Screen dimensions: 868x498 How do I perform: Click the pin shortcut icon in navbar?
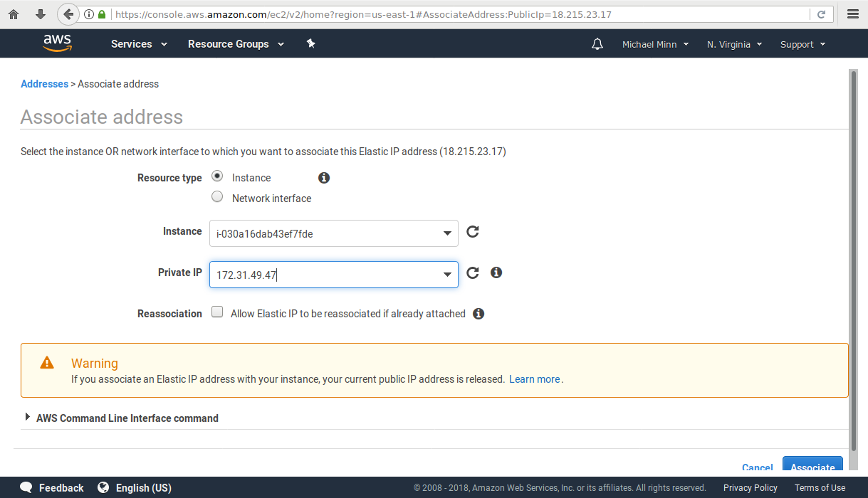pos(310,43)
